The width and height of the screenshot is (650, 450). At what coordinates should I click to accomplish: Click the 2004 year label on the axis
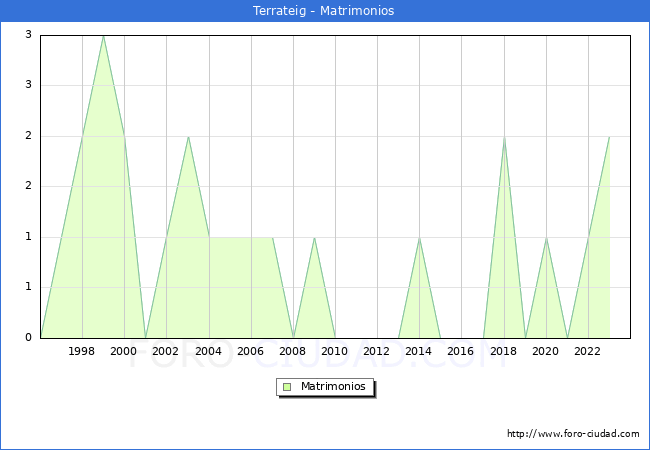coord(209,351)
